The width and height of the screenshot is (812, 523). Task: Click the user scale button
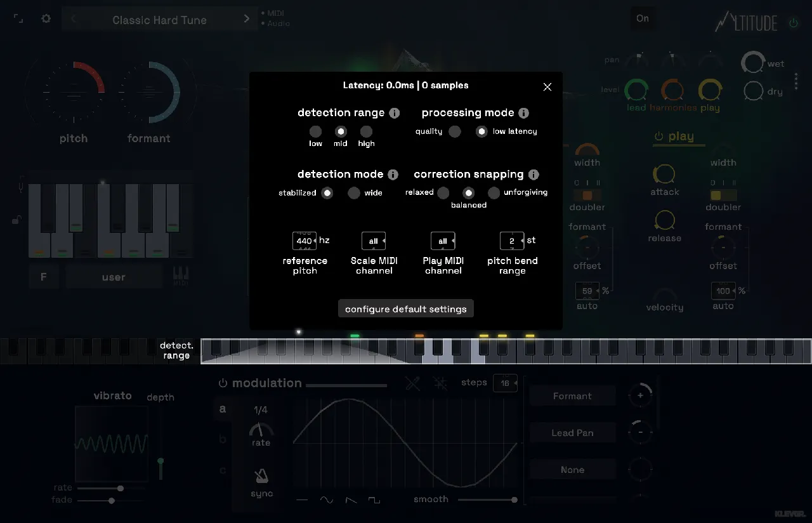click(114, 277)
